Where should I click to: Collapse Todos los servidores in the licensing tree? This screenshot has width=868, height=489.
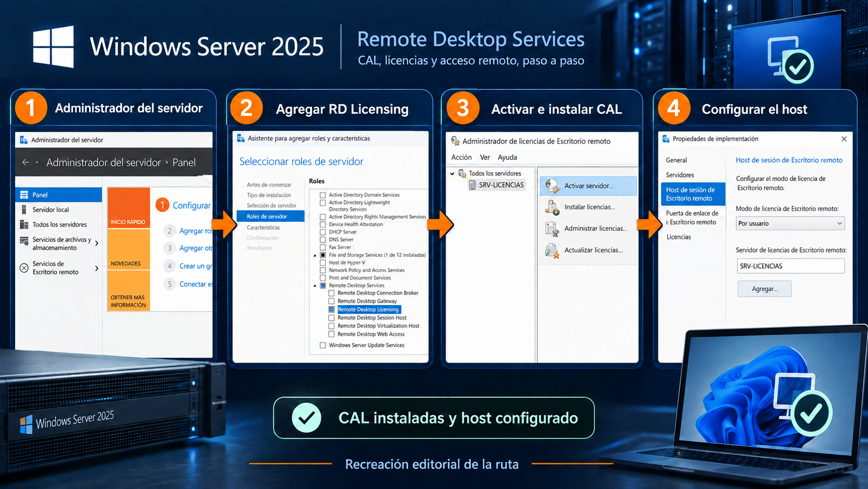point(452,174)
